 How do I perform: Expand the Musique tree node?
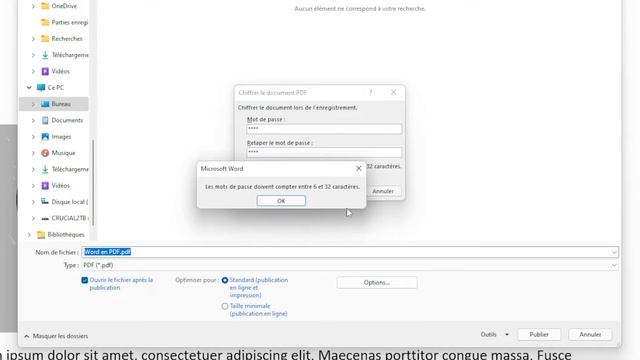click(x=33, y=153)
